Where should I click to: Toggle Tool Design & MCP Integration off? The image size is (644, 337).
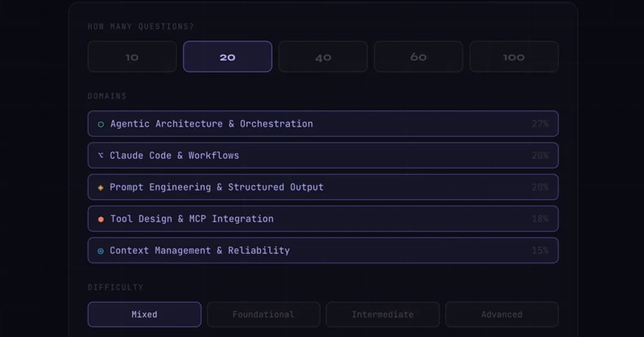[x=322, y=218]
